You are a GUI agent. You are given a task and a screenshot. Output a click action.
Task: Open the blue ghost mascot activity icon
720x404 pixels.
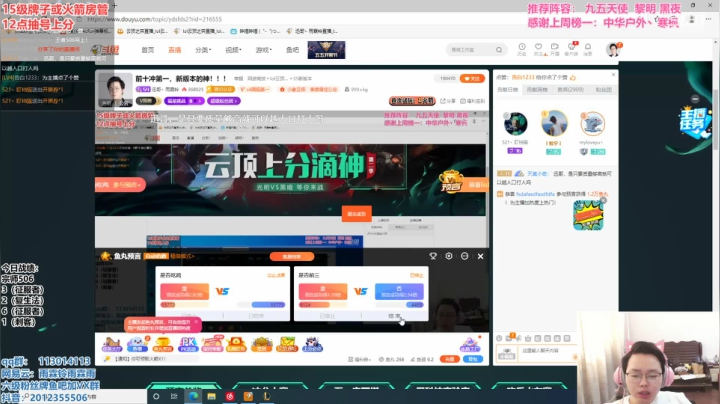(137, 344)
